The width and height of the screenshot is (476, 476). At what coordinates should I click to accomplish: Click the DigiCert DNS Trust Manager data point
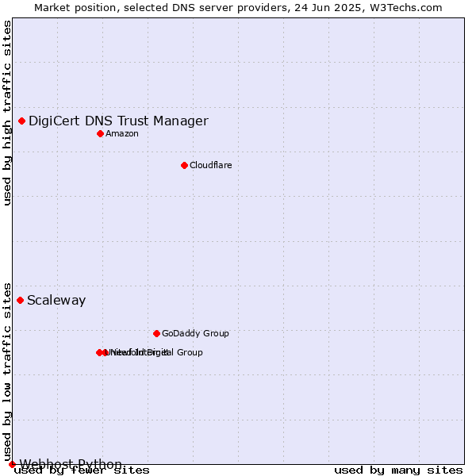[x=22, y=121]
